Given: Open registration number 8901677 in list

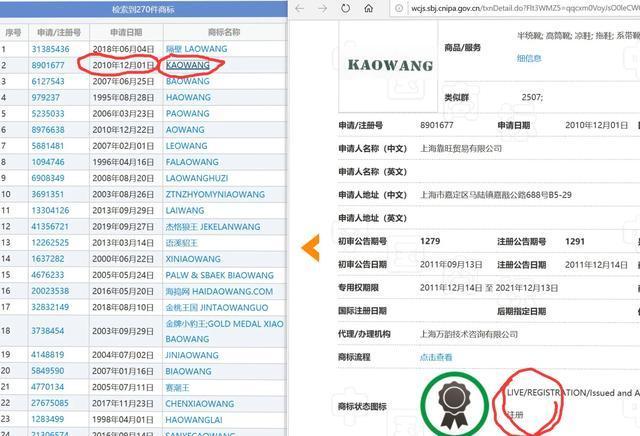Looking at the screenshot, I should 48,65.
